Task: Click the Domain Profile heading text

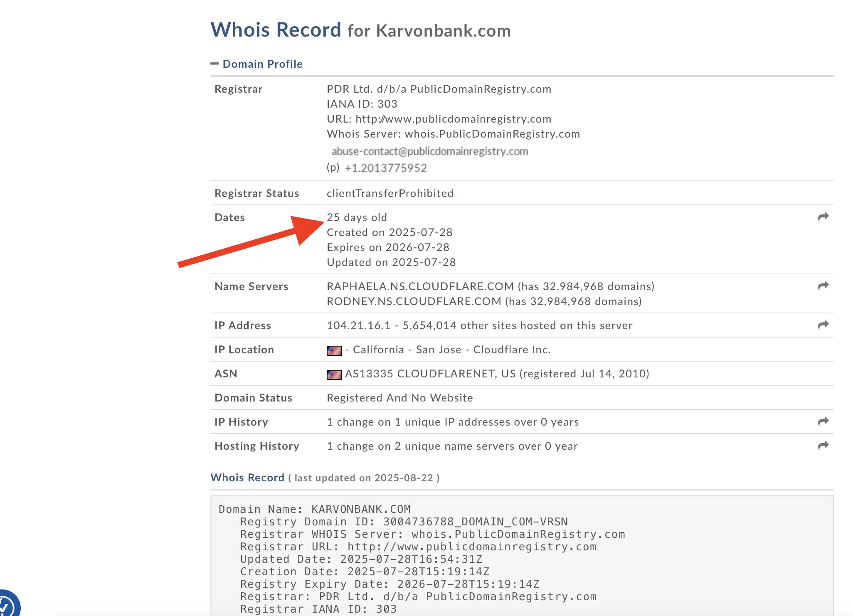Action: 263,64
